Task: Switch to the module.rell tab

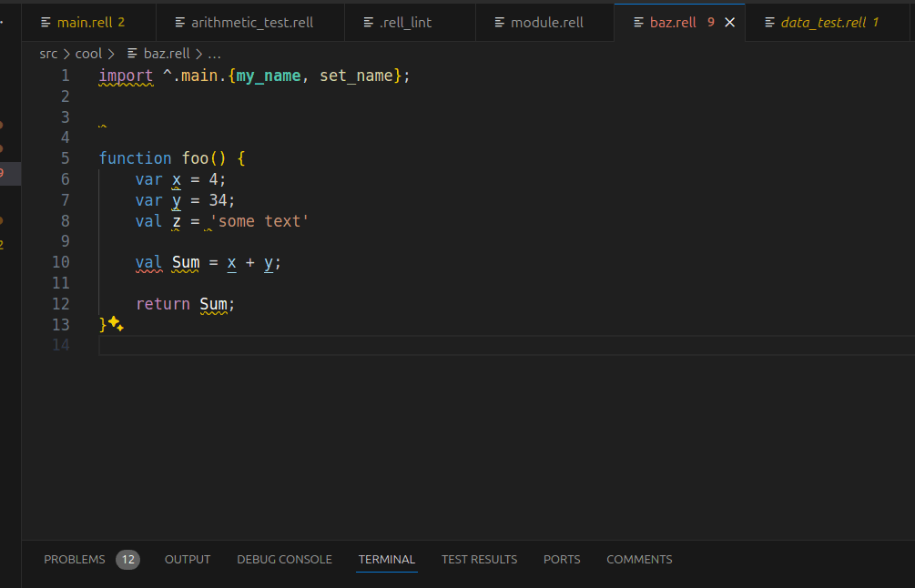Action: 545,22
